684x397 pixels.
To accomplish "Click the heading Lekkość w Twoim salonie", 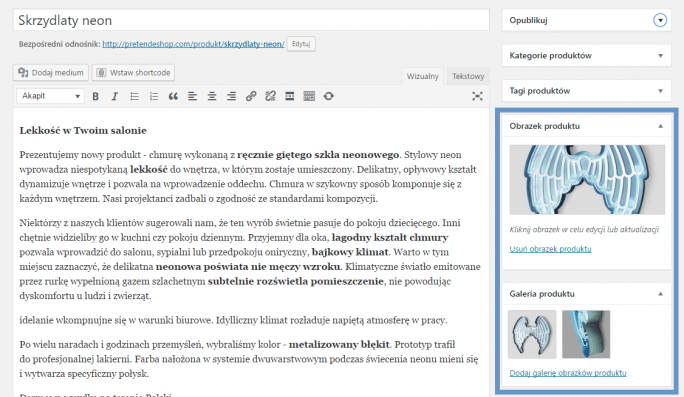I will (x=83, y=130).
